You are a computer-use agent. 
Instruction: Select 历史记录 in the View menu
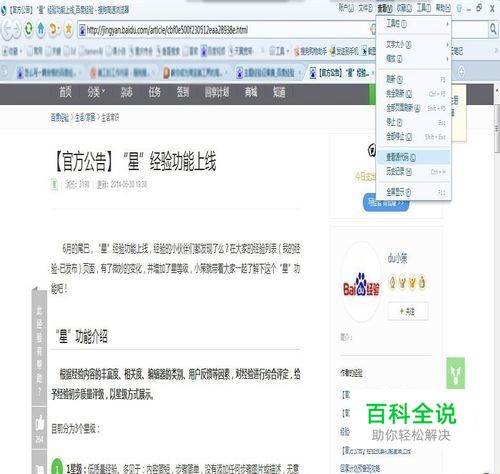click(x=413, y=172)
